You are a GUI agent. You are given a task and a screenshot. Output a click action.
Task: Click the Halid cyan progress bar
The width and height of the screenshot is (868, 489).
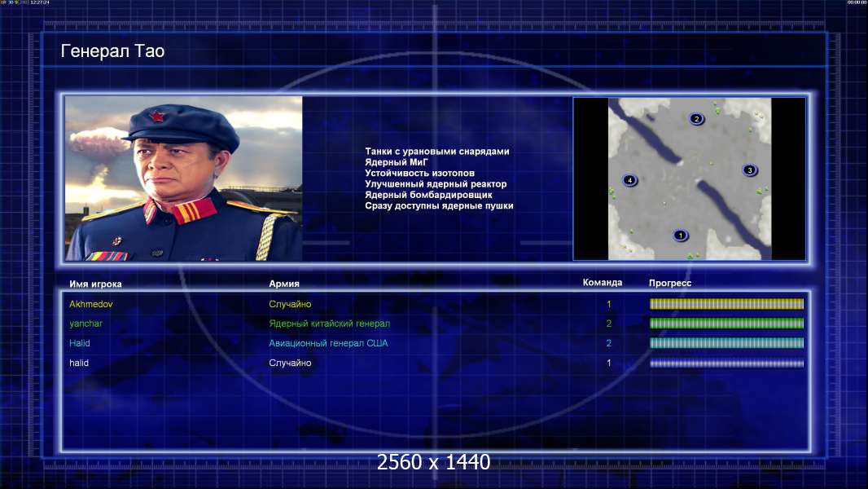point(726,343)
